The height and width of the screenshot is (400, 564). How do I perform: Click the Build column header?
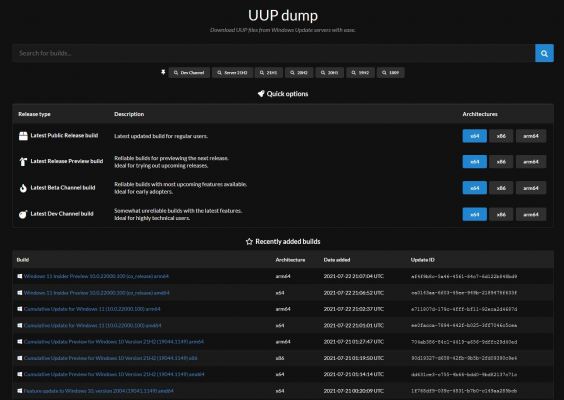[23, 260]
